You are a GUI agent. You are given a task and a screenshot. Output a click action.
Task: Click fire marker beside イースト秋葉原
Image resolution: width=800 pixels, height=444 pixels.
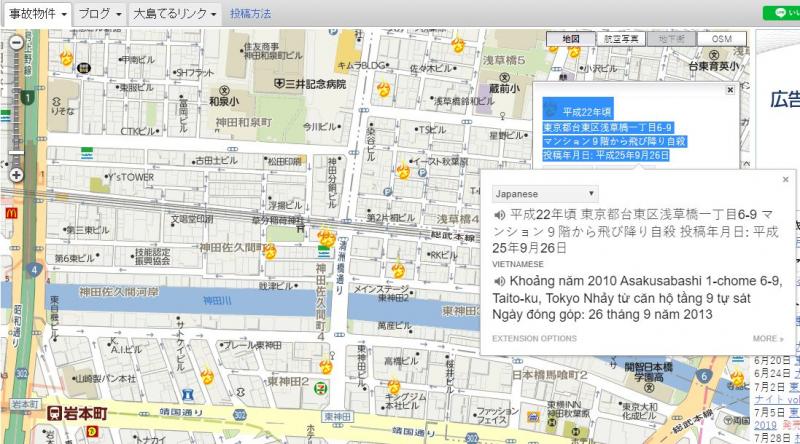[x=403, y=171]
